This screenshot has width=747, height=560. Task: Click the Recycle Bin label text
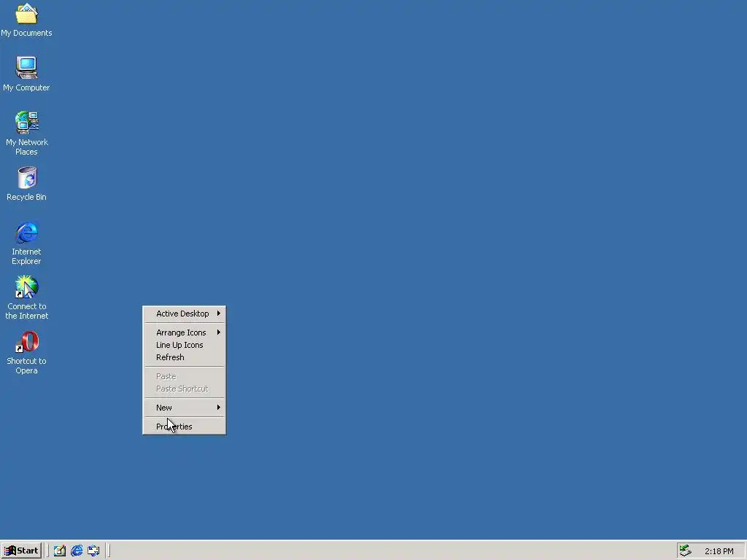tap(26, 197)
